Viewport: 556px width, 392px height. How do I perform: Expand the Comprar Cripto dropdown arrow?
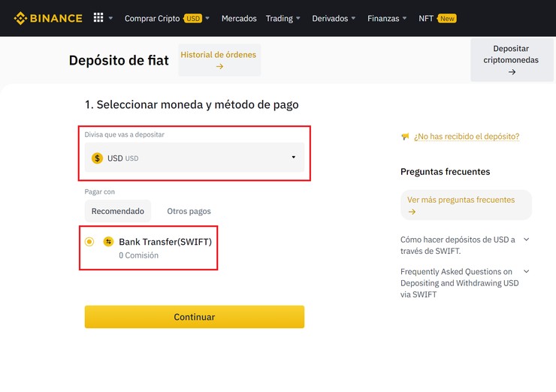click(x=207, y=18)
